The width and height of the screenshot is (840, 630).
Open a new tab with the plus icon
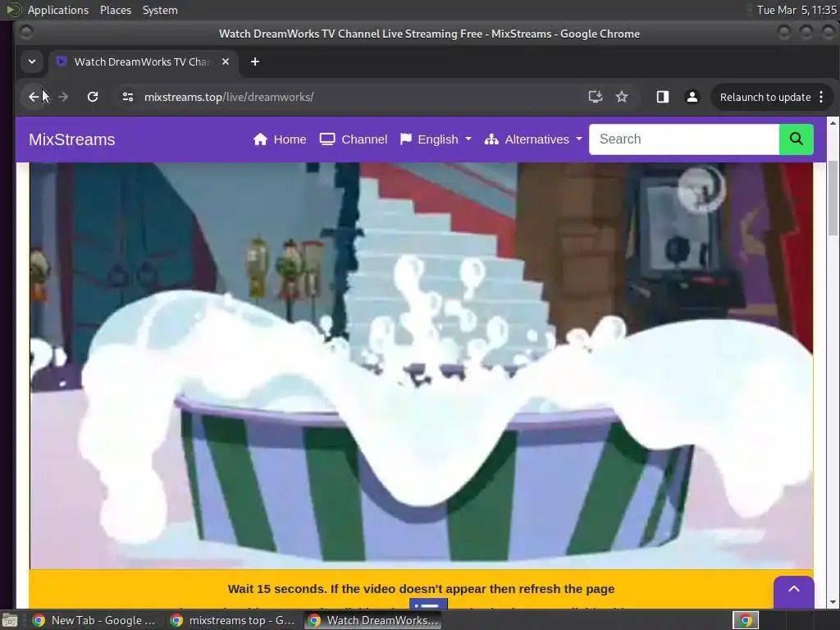255,62
